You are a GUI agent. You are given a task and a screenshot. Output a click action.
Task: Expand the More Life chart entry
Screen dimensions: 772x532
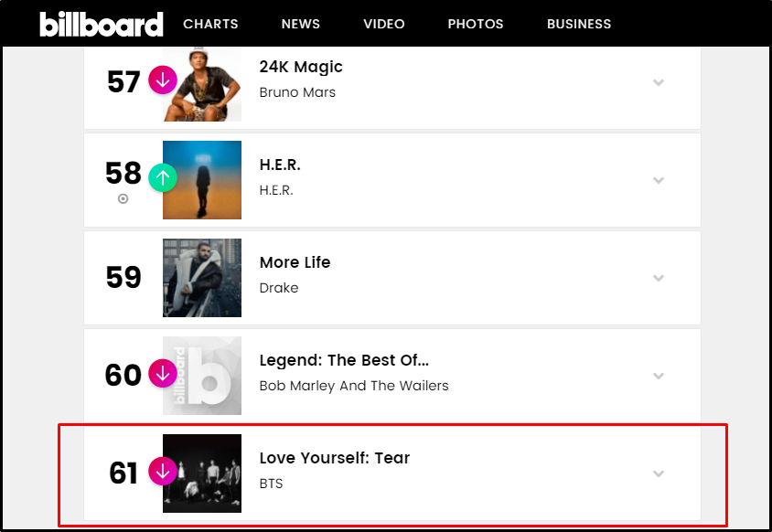click(658, 278)
